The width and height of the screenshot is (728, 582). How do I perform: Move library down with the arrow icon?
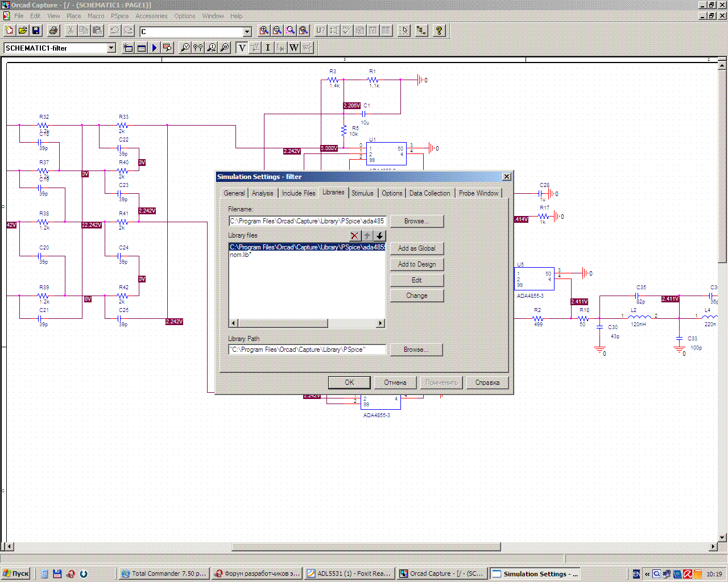(x=379, y=236)
